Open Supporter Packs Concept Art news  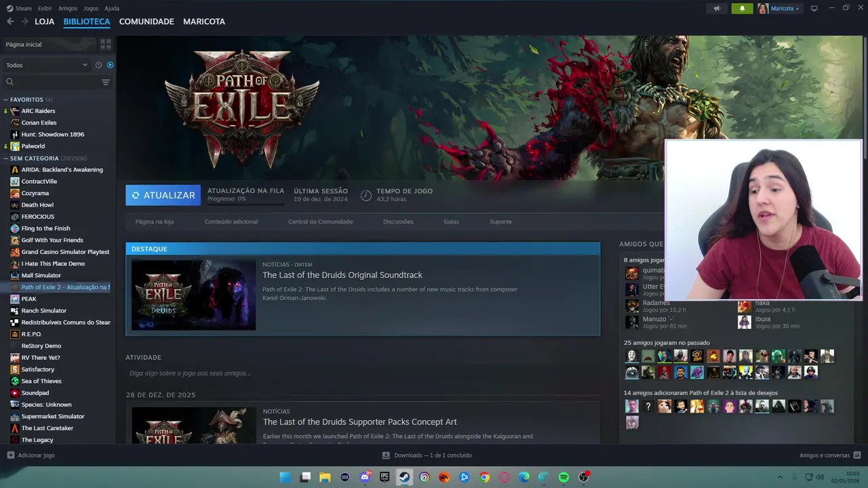click(360, 422)
